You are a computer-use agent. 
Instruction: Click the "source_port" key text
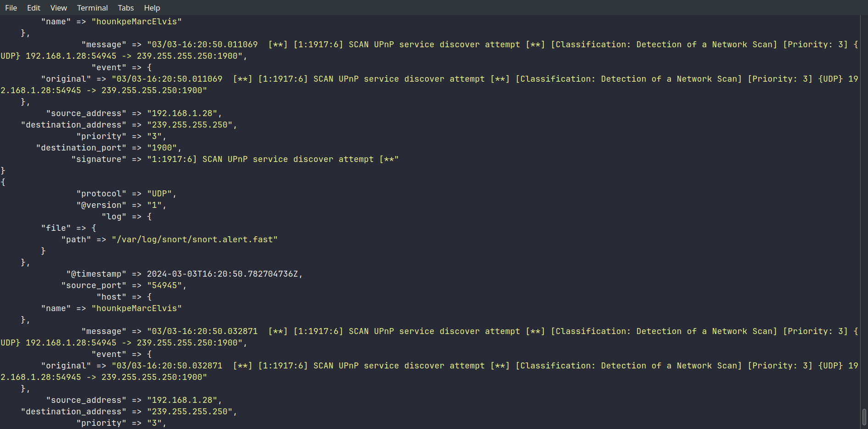point(94,285)
